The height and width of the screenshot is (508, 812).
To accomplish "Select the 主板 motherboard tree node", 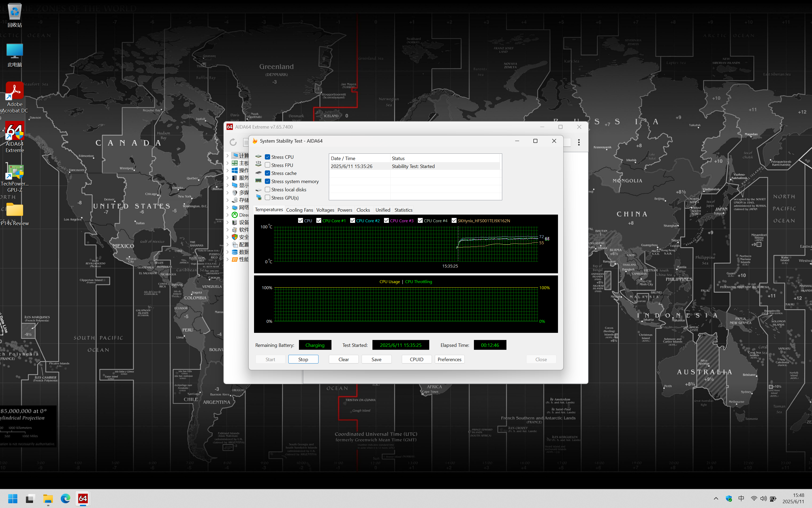I will point(240,163).
